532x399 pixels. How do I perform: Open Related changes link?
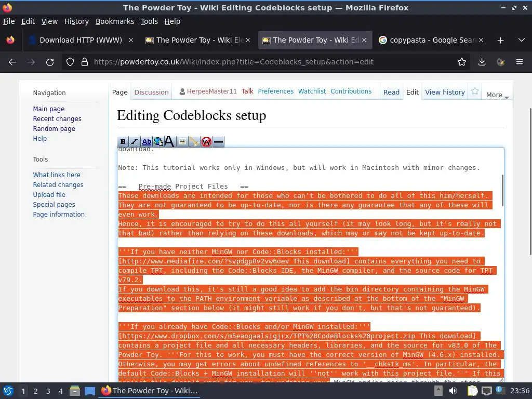(x=58, y=184)
